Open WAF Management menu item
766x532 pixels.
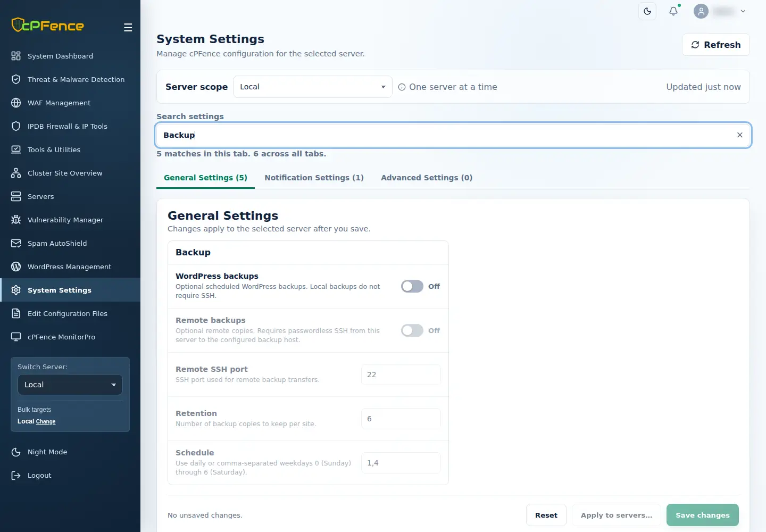point(70,103)
